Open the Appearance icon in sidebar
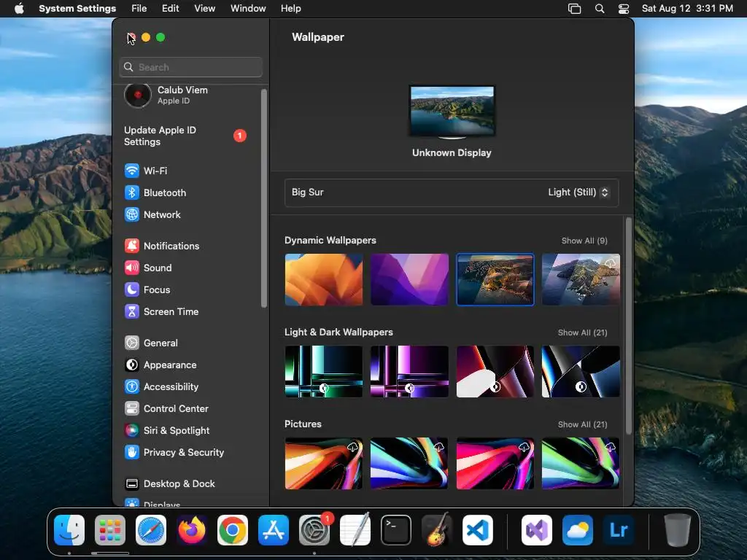The width and height of the screenshot is (747, 560). click(131, 365)
